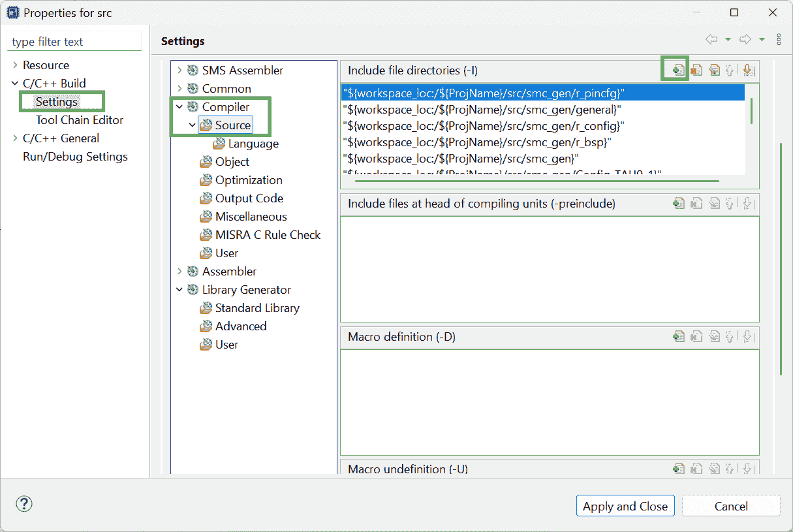Add a new Macro definition entry

pyautogui.click(x=679, y=337)
